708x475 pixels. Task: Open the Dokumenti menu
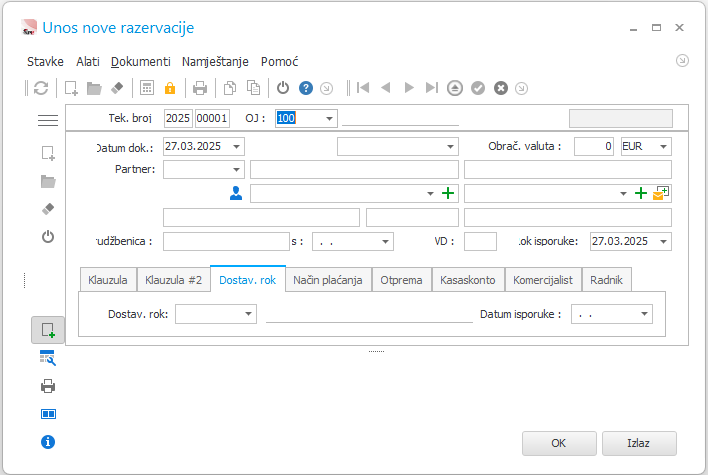pos(140,61)
